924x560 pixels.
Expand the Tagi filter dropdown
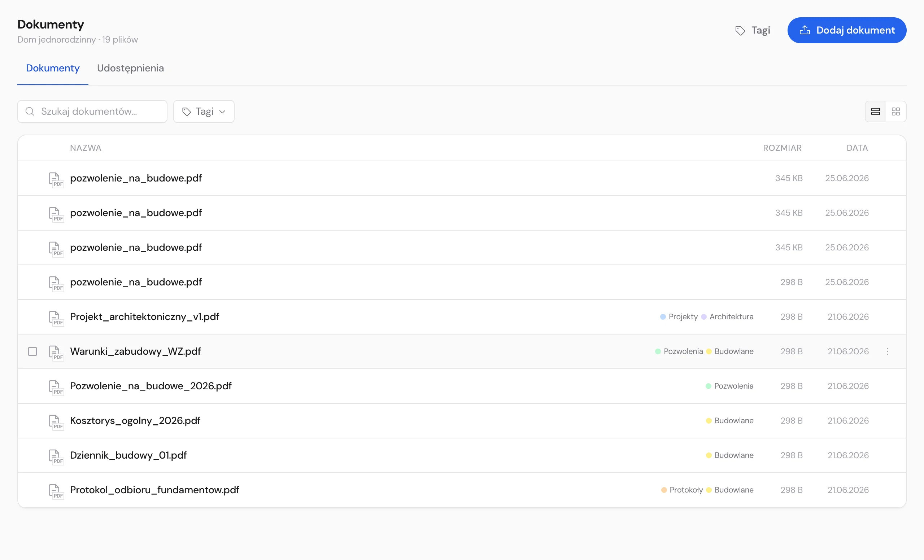point(204,111)
